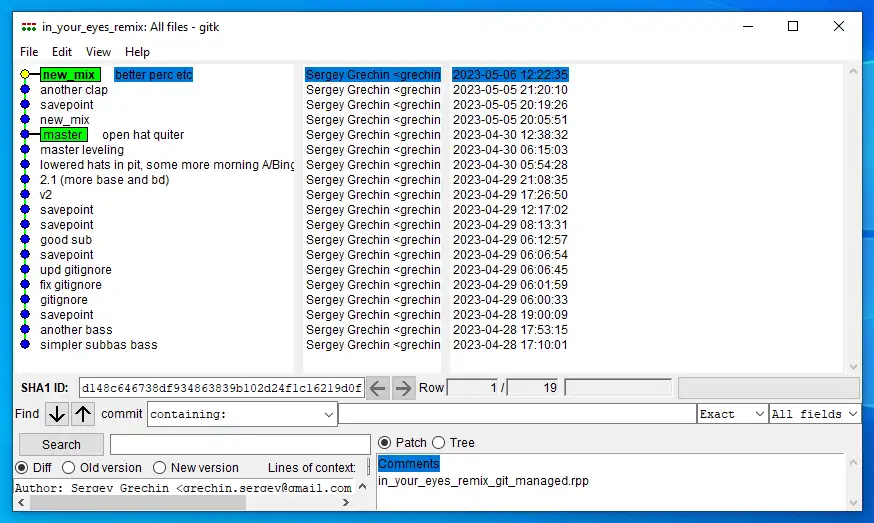The height and width of the screenshot is (523, 874).
Task: Click the new_mix branch label
Action: [x=70, y=75]
